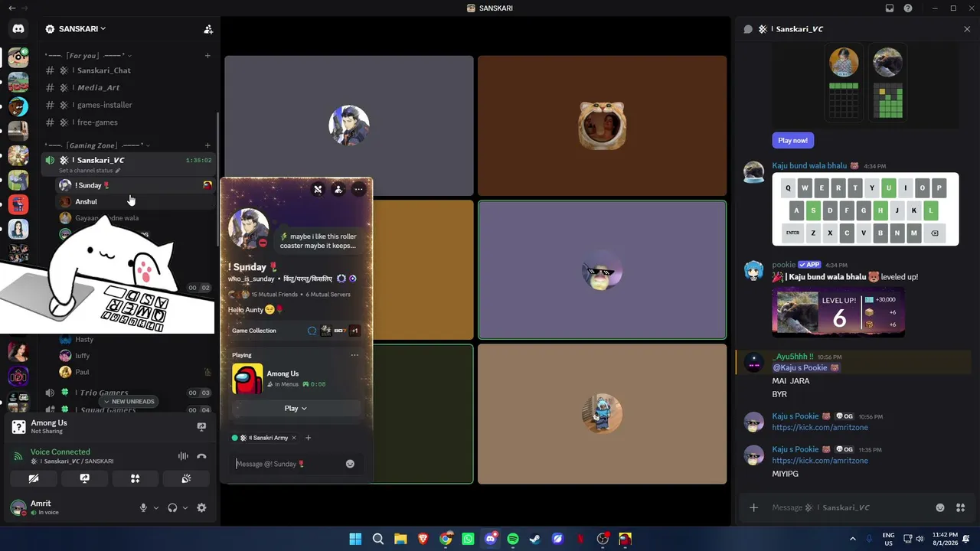This screenshot has width=980, height=551.
Task: Open attachment plus in chat box
Action: (754, 507)
